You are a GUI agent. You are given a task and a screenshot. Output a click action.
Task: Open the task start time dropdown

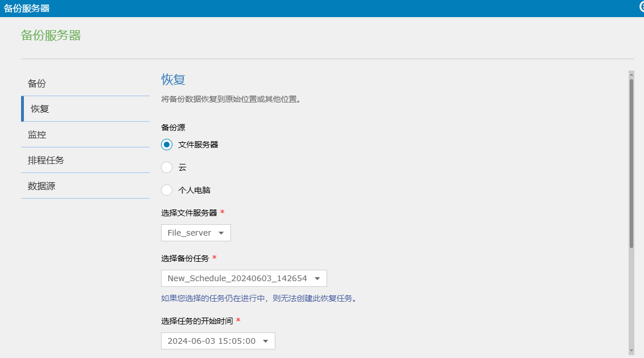pos(218,341)
